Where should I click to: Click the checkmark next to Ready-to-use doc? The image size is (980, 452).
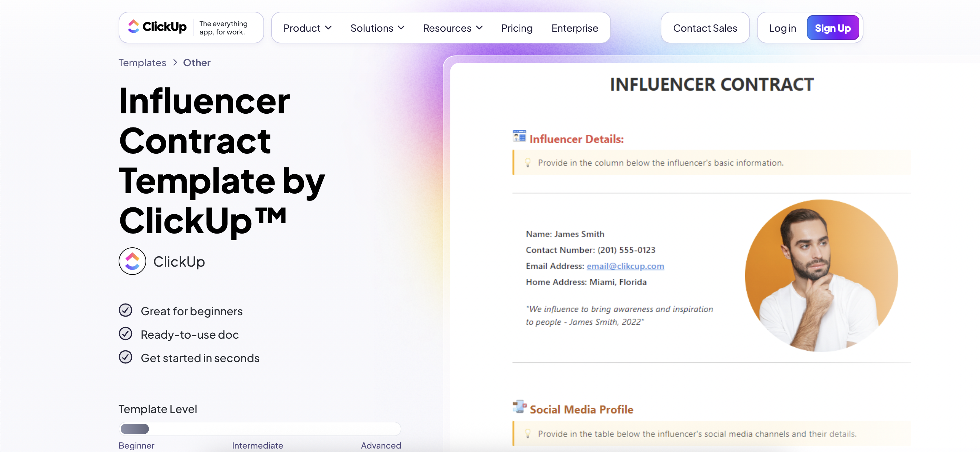click(x=125, y=334)
